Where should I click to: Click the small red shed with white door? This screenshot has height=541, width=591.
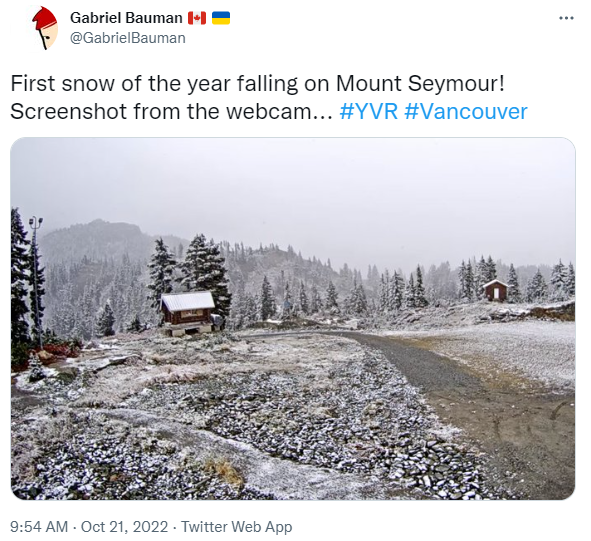495,290
